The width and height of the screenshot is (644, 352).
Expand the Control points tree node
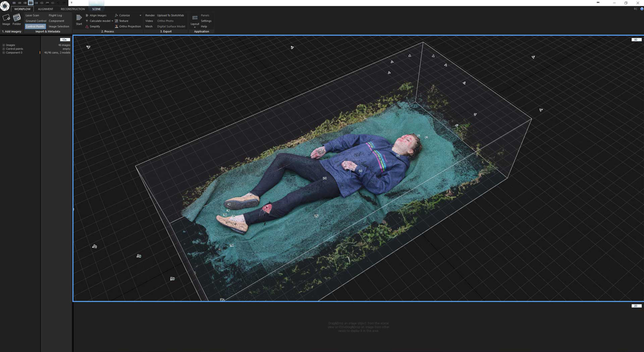pos(4,49)
